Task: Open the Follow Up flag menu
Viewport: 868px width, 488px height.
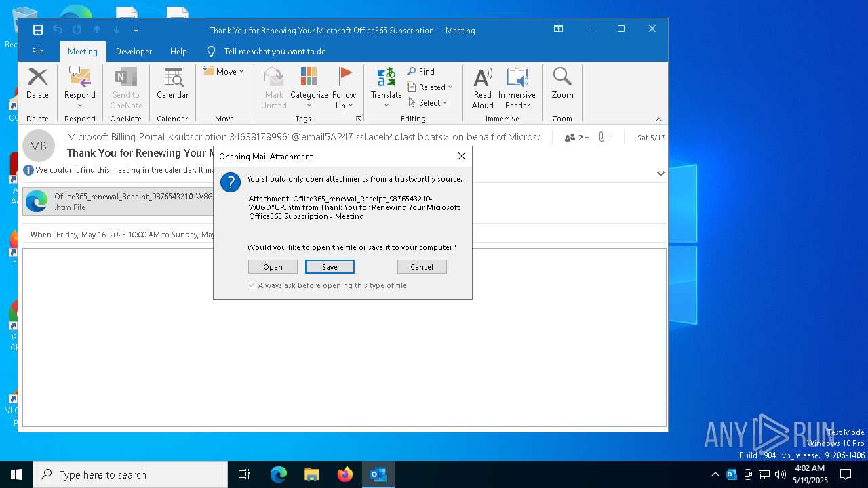Action: (x=344, y=88)
